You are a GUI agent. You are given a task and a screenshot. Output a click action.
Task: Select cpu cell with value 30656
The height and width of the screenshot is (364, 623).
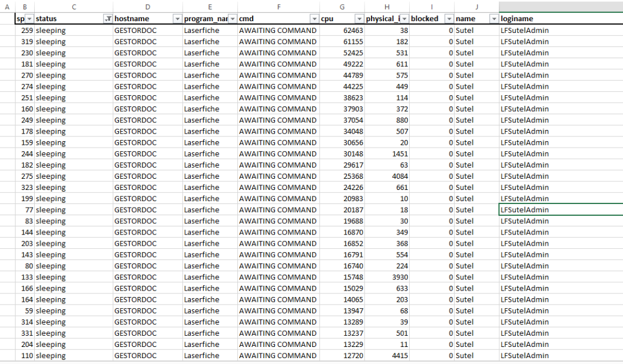click(x=342, y=142)
